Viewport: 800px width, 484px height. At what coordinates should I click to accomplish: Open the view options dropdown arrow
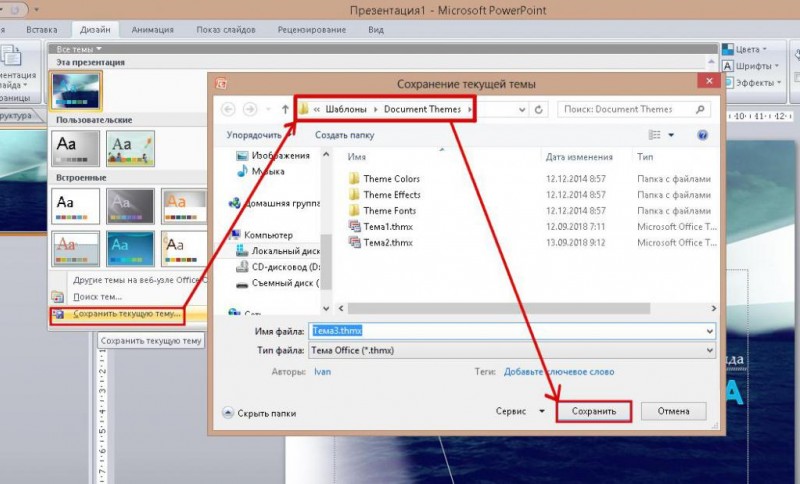coord(671,135)
